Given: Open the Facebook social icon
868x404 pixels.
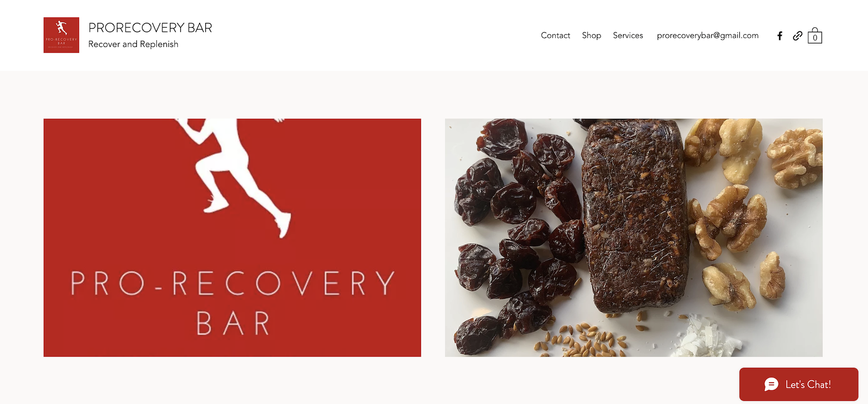Looking at the screenshot, I should [780, 36].
